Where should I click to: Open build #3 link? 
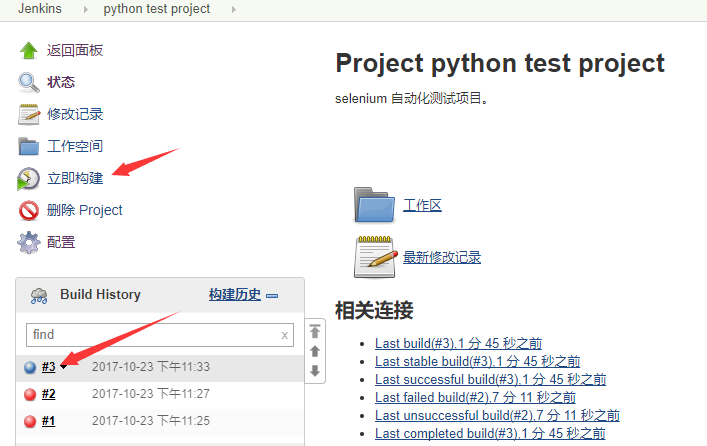tap(49, 367)
